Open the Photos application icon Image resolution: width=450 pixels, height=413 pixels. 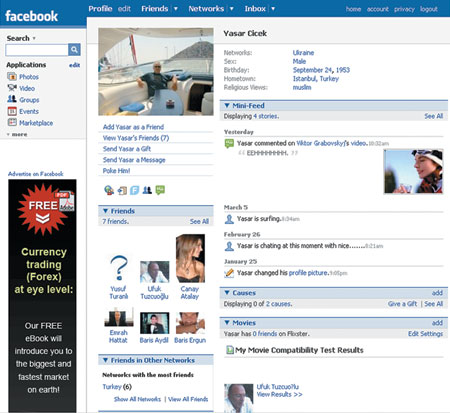[x=12, y=77]
